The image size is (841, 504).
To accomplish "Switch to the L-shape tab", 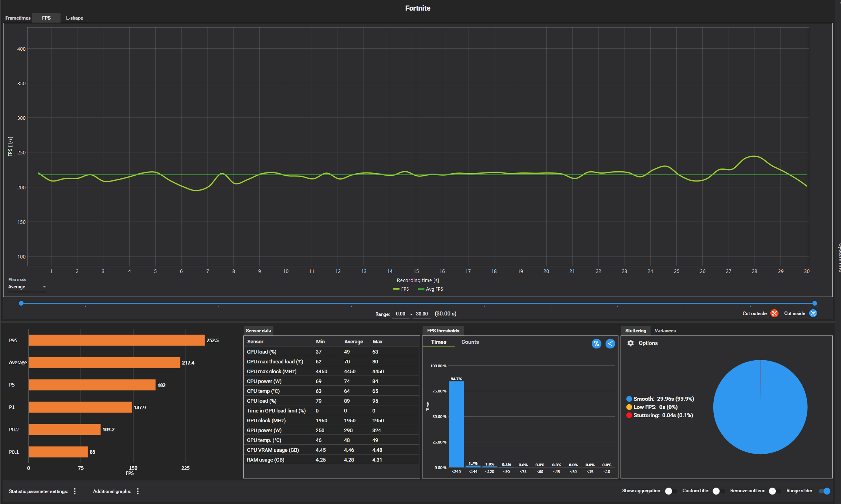I will [x=74, y=18].
